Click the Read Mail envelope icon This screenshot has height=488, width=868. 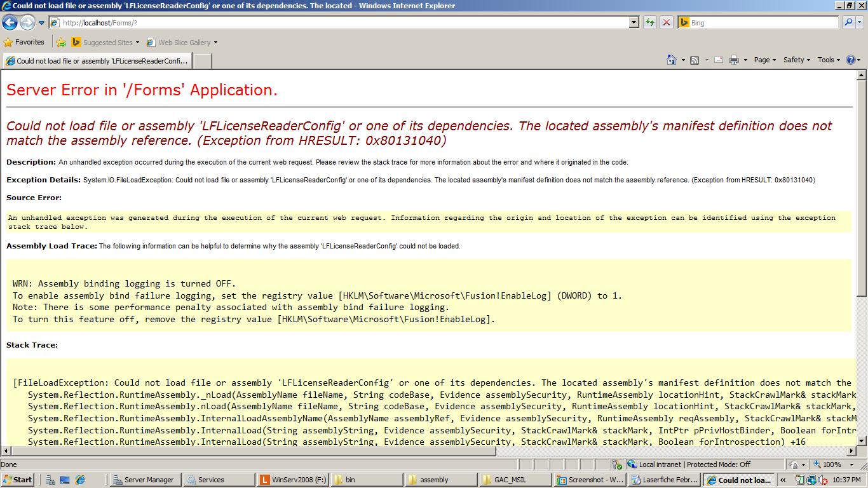719,60
